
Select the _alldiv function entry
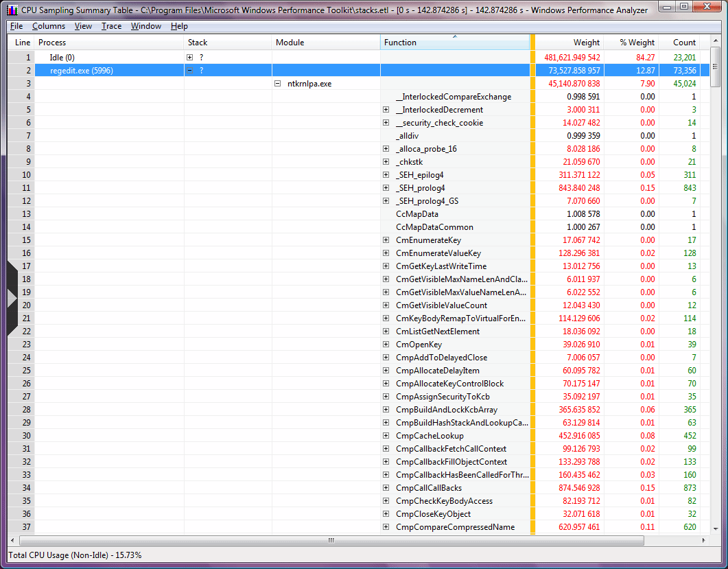tap(407, 136)
